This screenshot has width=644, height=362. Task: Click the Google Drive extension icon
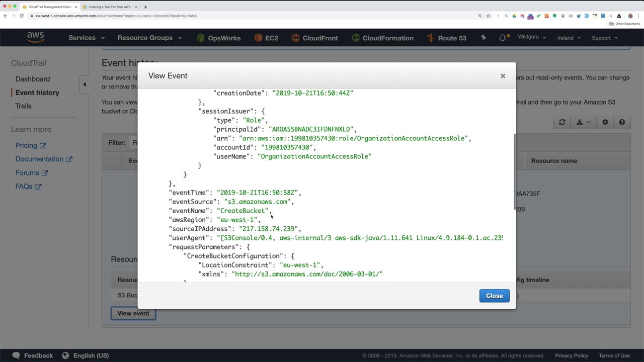coord(514,16)
